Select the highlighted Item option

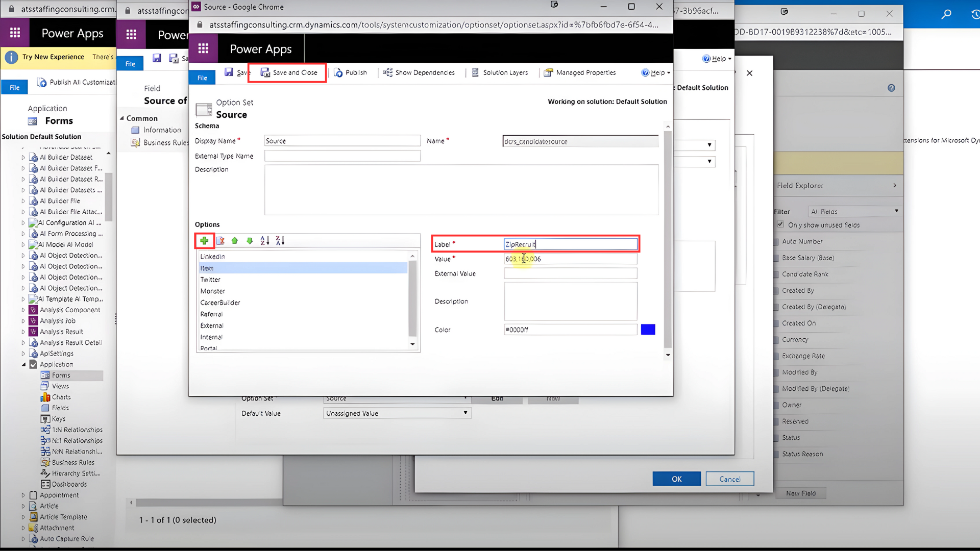point(303,268)
